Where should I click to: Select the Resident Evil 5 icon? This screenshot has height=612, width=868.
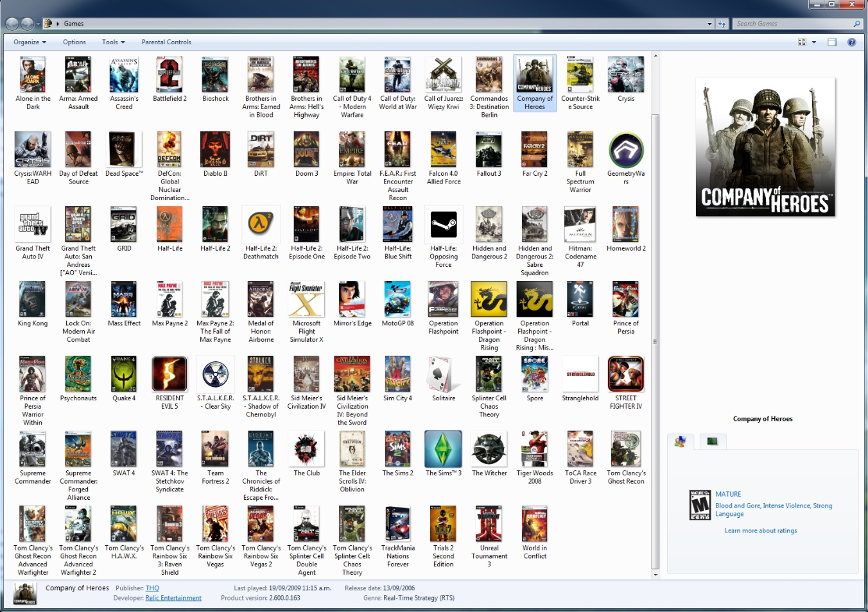click(169, 375)
